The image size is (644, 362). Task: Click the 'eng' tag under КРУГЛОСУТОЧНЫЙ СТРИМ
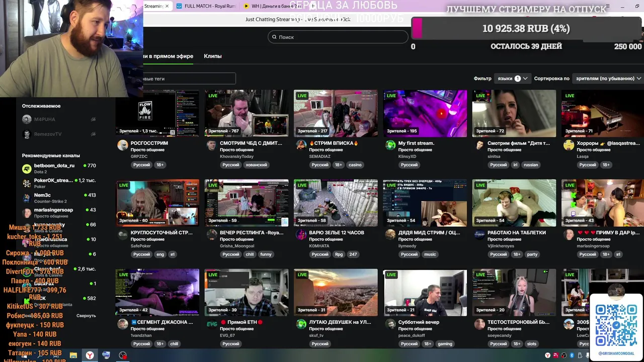coord(160,254)
